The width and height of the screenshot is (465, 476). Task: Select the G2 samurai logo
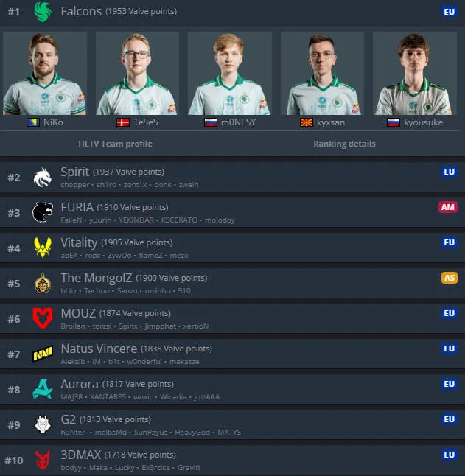click(43, 424)
